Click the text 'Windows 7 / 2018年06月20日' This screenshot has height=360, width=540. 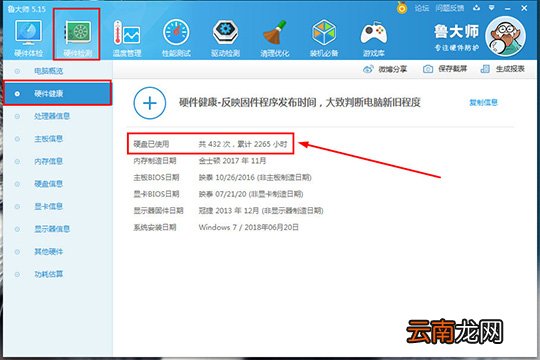click(249, 227)
